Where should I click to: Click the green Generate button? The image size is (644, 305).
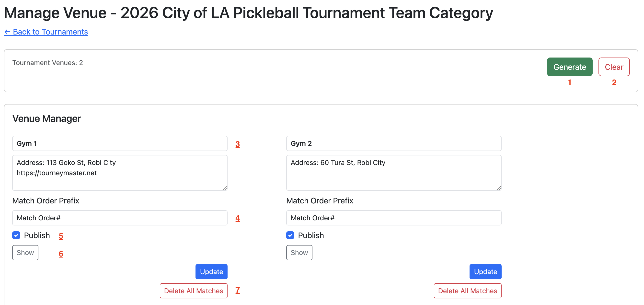click(x=569, y=67)
